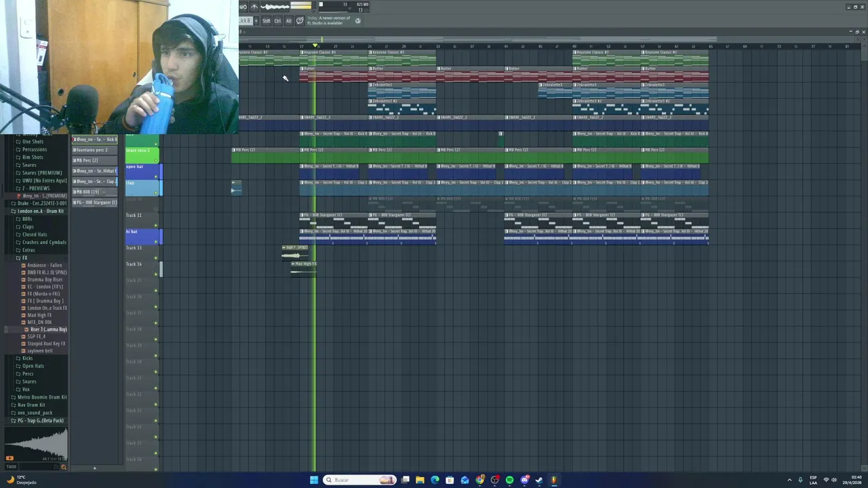Open the FL Studio update news globe icon
Screen dimensions: 868x488
click(x=358, y=20)
